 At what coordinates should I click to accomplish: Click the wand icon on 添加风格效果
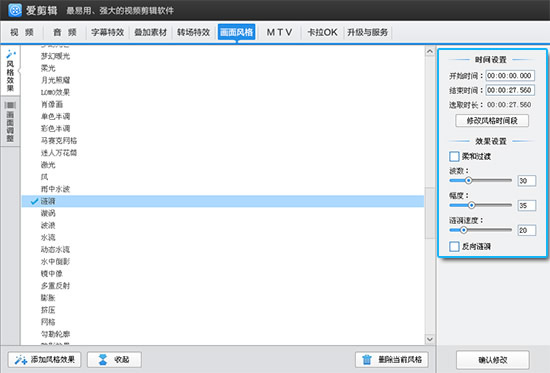pos(21,360)
